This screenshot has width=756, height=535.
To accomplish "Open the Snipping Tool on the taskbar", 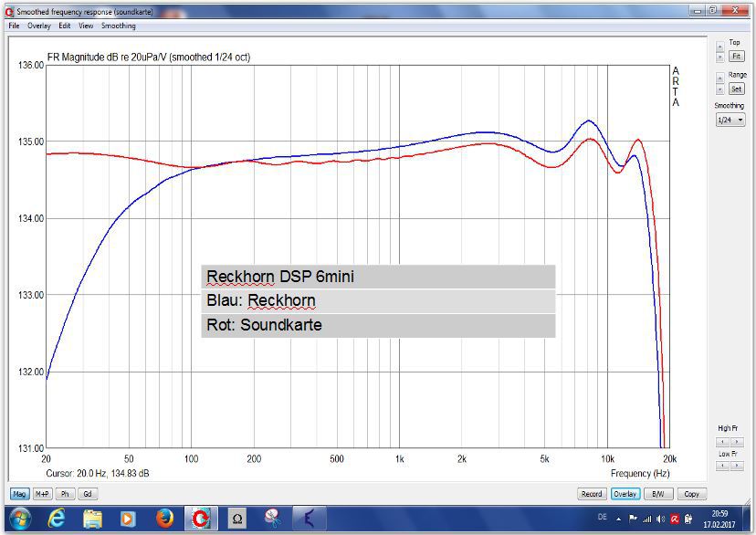I will [x=273, y=519].
